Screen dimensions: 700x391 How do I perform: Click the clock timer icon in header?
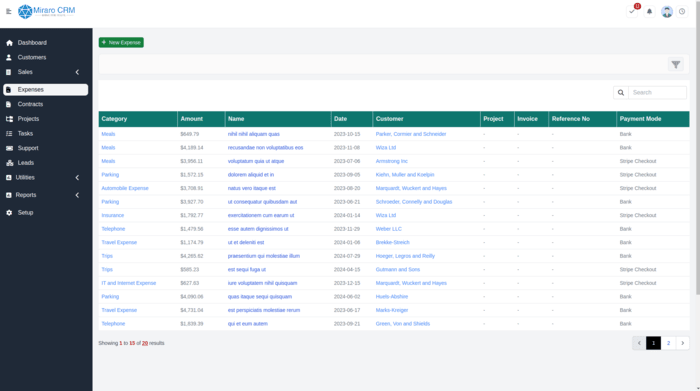pos(682,12)
